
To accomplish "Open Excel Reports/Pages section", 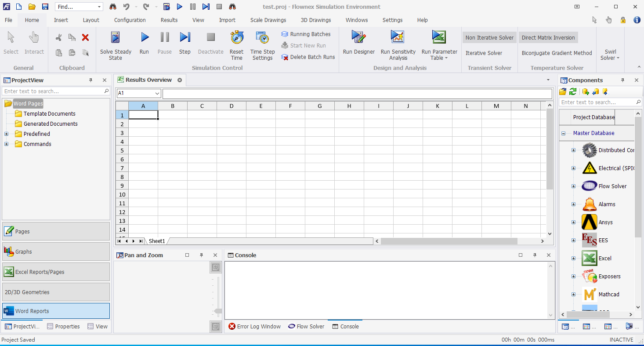I will [x=56, y=272].
